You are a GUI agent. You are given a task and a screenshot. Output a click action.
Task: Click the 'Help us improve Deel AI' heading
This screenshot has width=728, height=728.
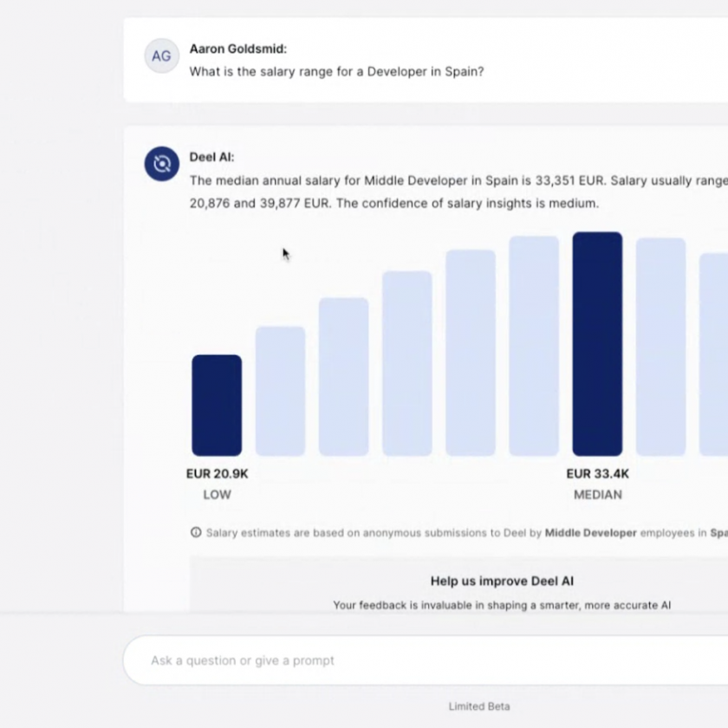pyautogui.click(x=502, y=582)
